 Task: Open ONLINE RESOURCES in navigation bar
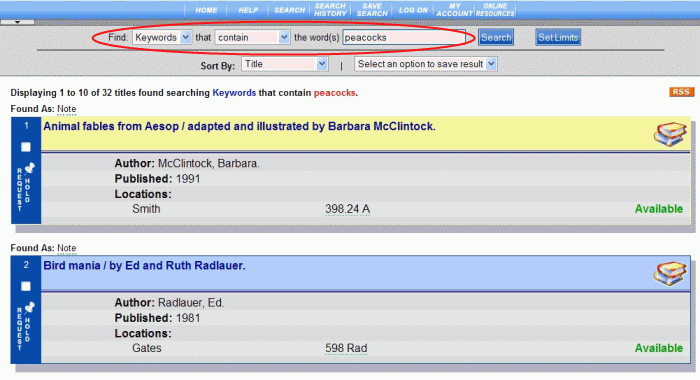point(495,10)
